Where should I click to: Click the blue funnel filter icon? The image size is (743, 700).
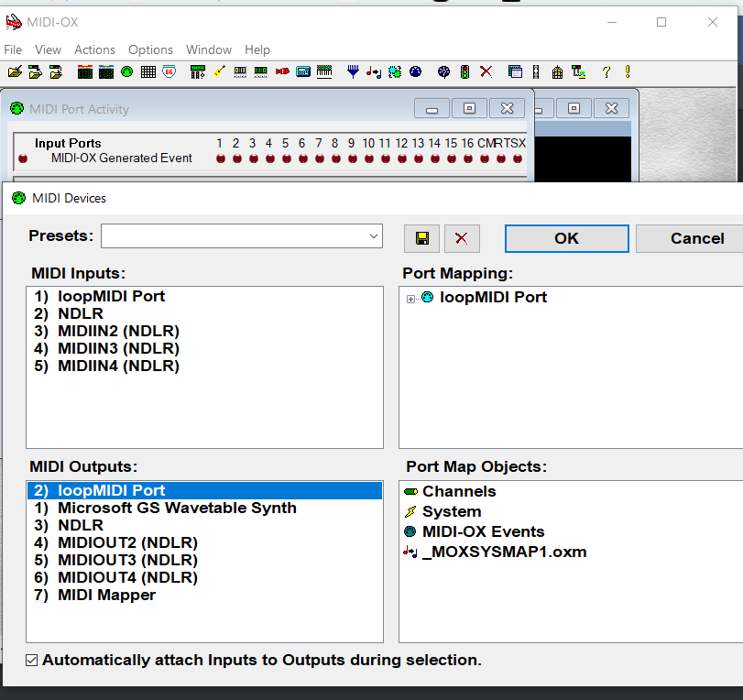353,72
